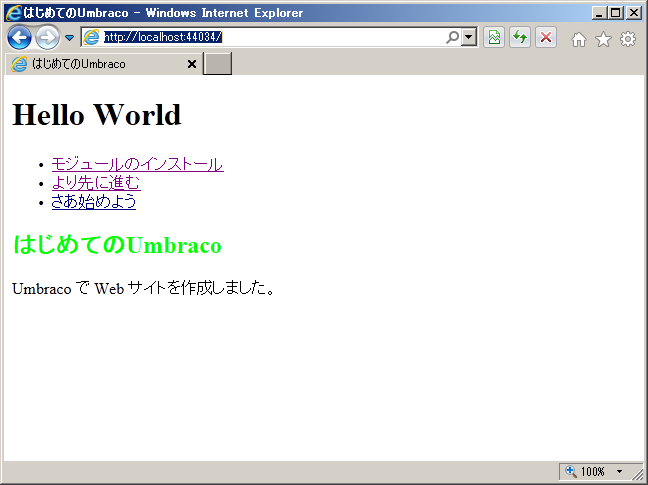The image size is (648, 485).
Task: Click the Umbraco で Web サイトを作成しました text
Action: click(143, 288)
